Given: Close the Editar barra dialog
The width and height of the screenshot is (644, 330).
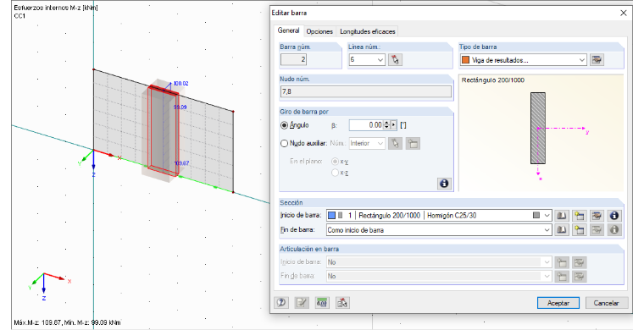Looking at the screenshot, I should [624, 14].
